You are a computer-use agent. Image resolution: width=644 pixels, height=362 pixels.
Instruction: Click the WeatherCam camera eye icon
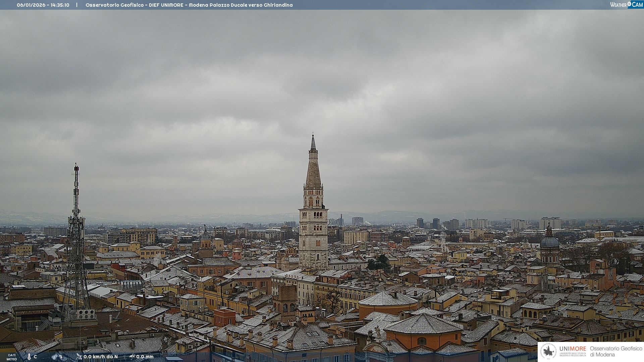[x=629, y=4]
